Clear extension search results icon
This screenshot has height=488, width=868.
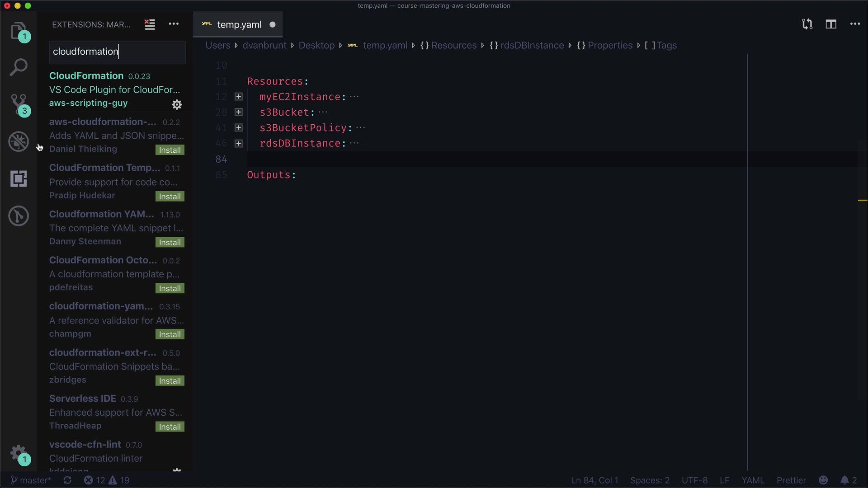coord(150,24)
